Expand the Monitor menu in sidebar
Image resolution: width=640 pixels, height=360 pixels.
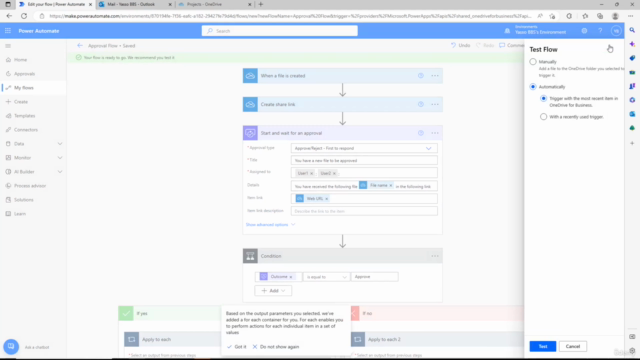pos(60,158)
